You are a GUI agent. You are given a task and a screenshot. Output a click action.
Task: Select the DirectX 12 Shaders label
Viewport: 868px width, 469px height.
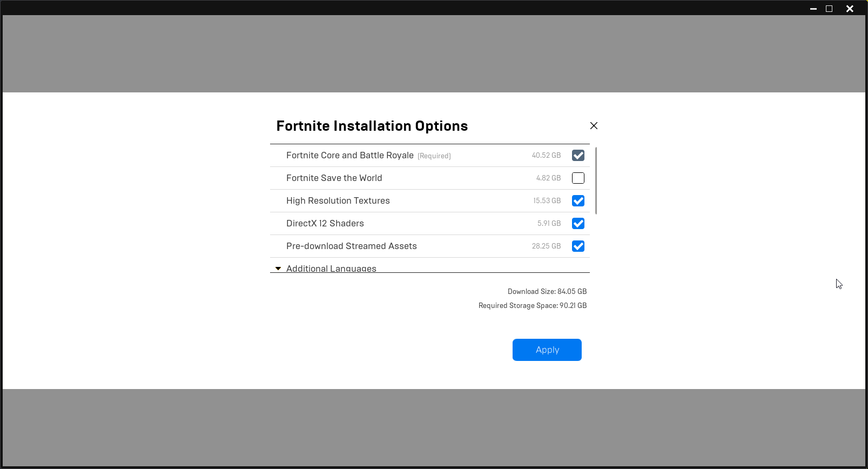coord(325,224)
